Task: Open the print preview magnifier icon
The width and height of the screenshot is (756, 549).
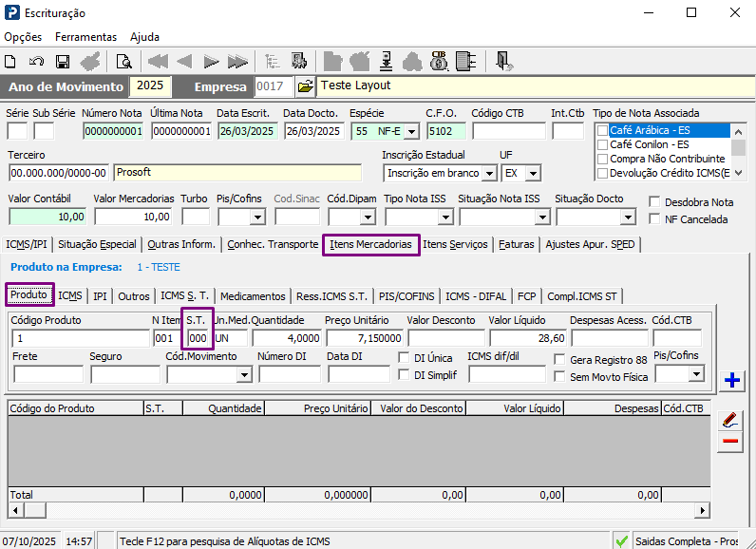Action: pos(123,62)
